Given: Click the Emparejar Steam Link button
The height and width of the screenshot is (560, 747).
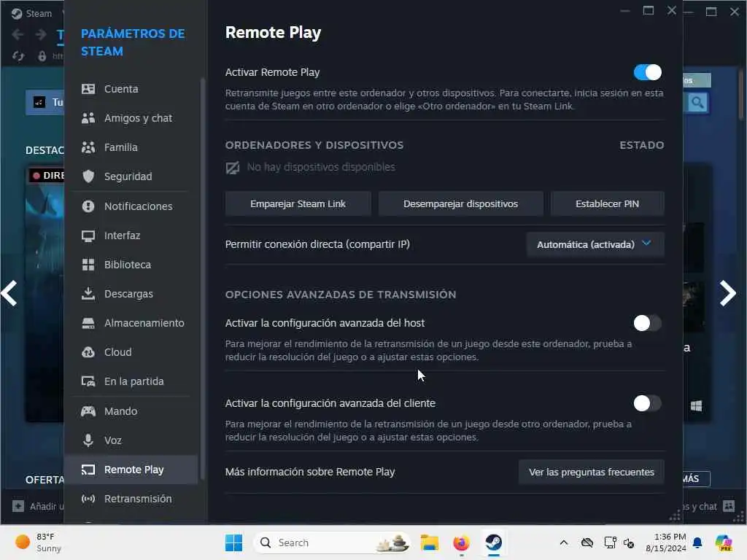Looking at the screenshot, I should pyautogui.click(x=298, y=204).
